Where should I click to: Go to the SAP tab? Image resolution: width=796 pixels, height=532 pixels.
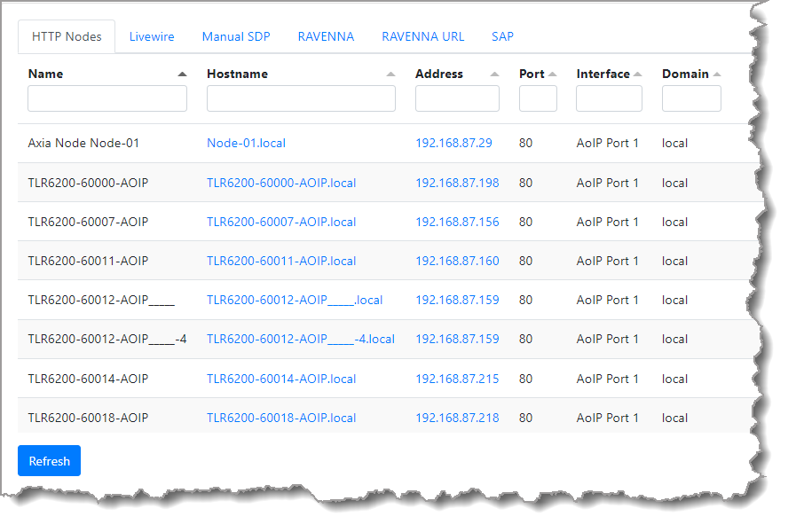pos(502,37)
